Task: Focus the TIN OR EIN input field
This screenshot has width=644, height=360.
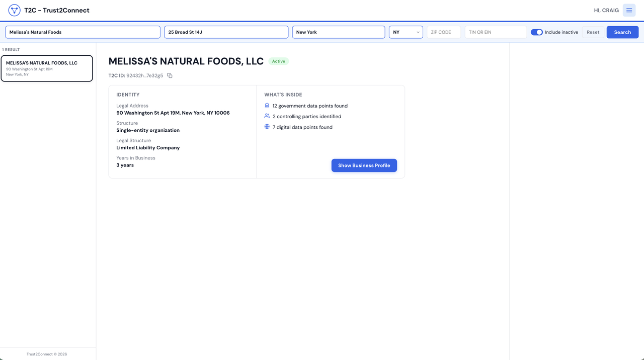Action: pyautogui.click(x=496, y=32)
